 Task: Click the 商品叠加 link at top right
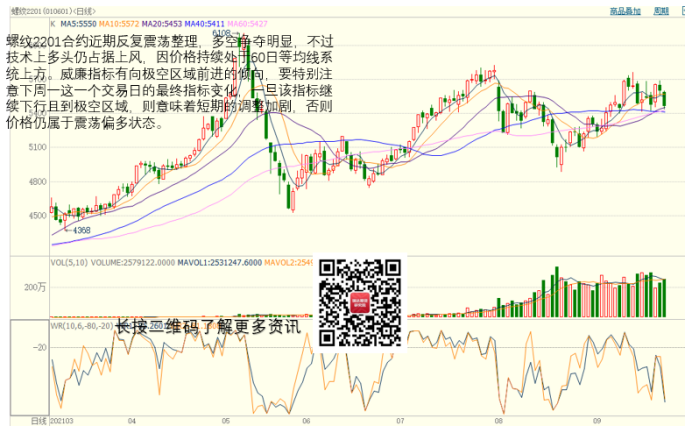625,11
